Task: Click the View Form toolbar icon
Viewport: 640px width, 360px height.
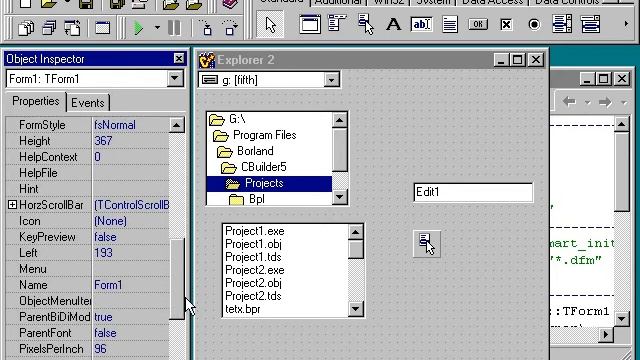Action: [49, 28]
